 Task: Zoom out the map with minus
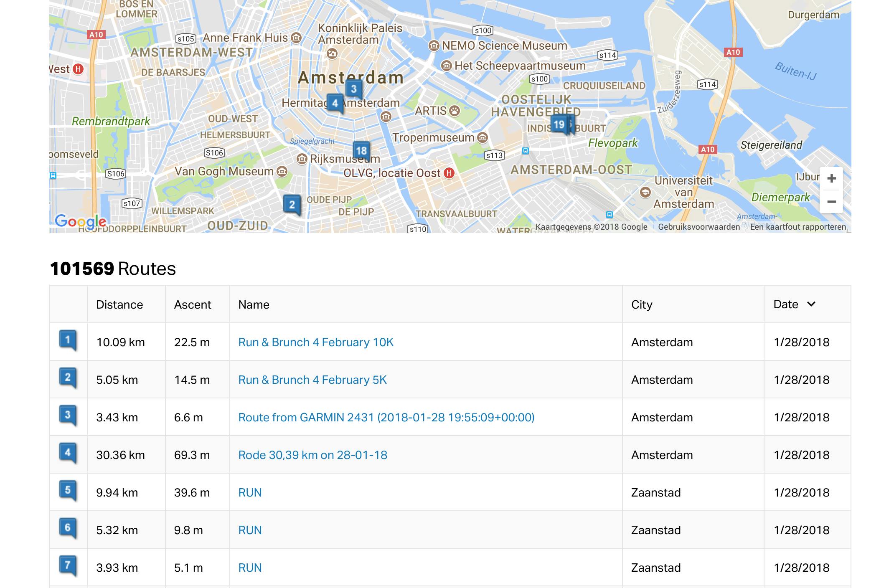[831, 202]
